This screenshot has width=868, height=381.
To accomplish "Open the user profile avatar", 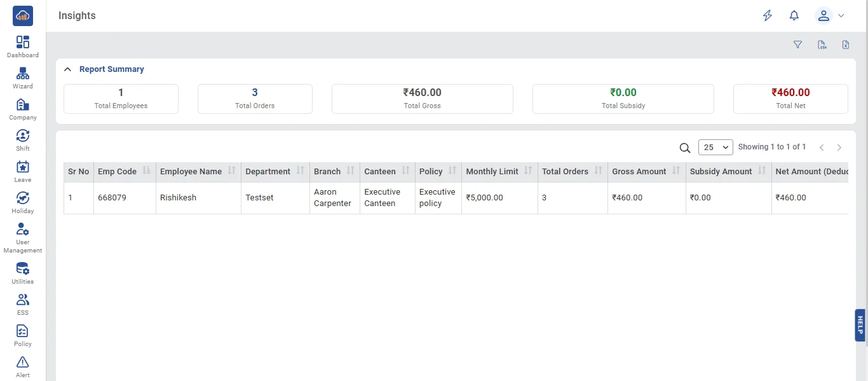I will pos(824,16).
